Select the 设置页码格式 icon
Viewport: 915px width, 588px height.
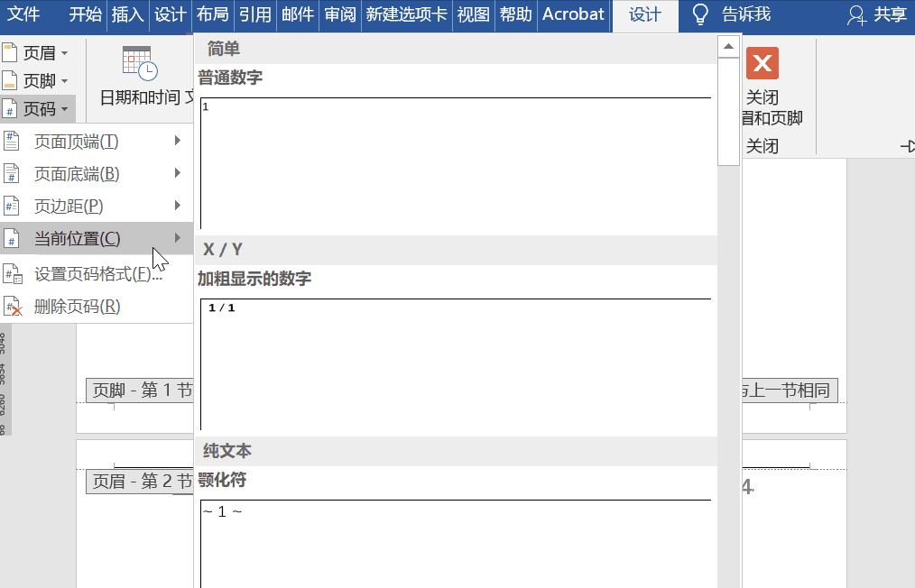click(x=12, y=273)
